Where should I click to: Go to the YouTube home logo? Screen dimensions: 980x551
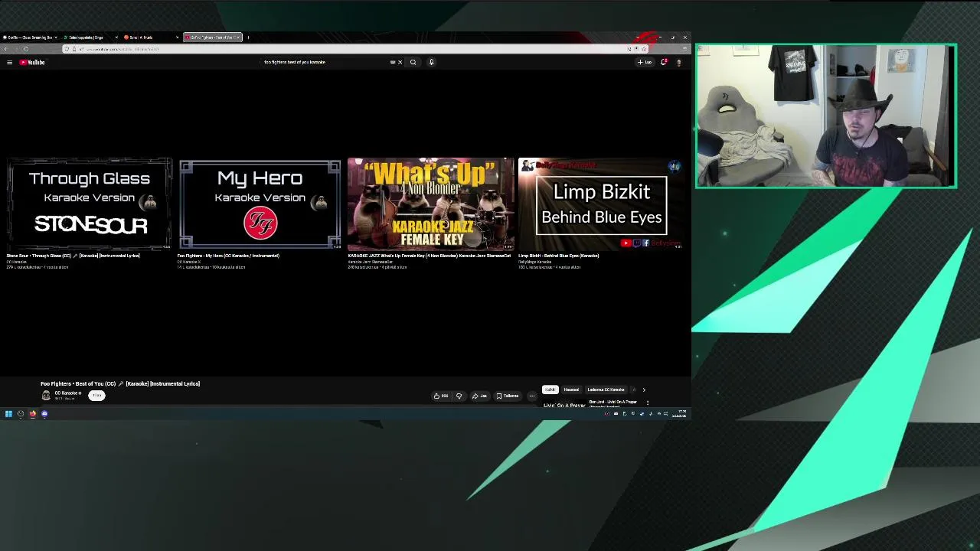coord(32,63)
